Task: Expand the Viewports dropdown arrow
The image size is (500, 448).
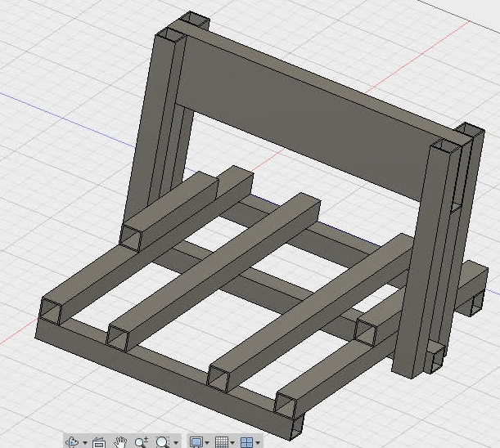Action: (x=258, y=442)
